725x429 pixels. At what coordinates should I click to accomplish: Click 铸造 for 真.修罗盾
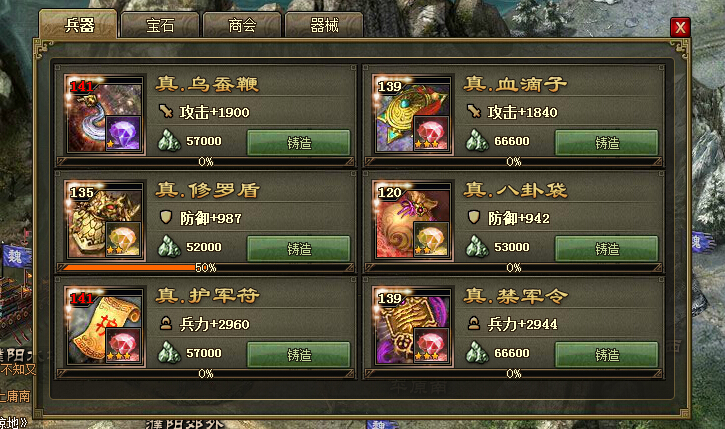pos(299,249)
